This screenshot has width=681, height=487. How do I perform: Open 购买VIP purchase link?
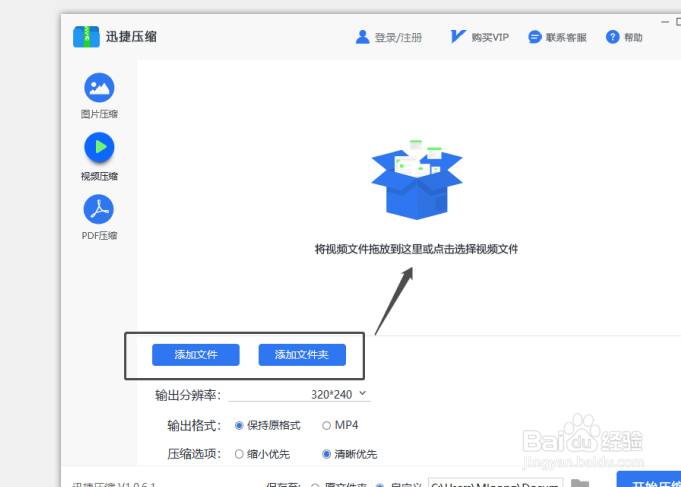click(x=490, y=38)
